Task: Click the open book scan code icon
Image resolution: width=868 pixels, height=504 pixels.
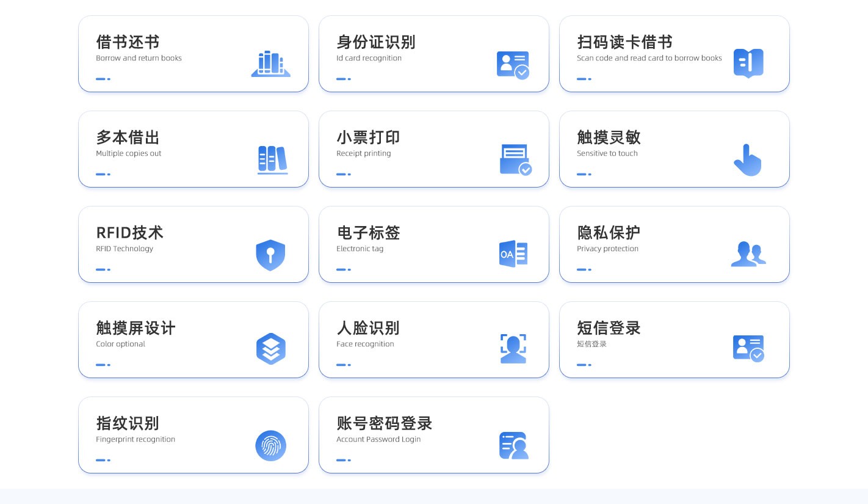Action: tap(748, 63)
